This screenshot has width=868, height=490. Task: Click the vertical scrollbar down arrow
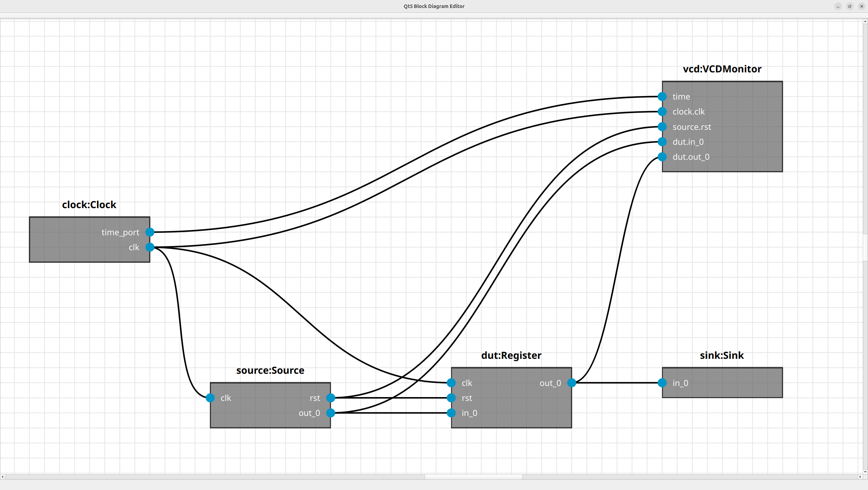865,472
